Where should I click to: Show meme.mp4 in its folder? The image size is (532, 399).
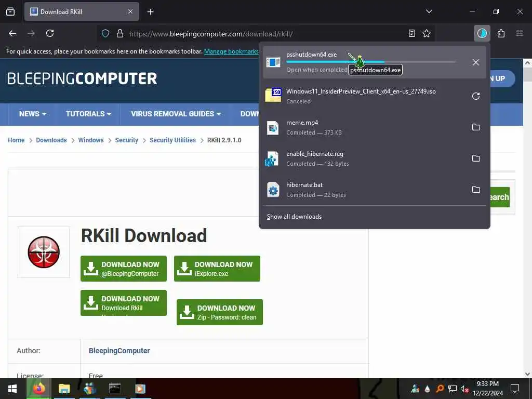[476, 127]
